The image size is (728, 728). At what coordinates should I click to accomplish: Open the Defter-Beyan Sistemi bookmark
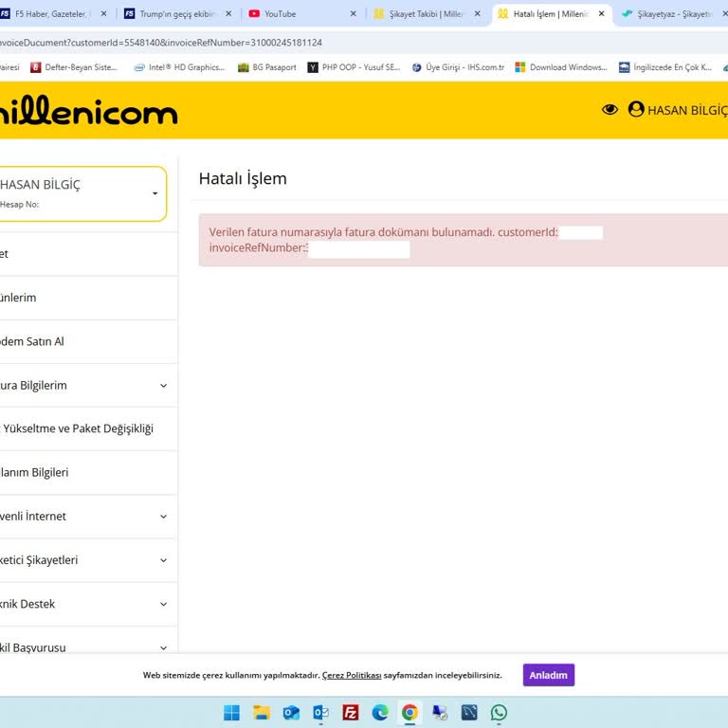coord(74,67)
